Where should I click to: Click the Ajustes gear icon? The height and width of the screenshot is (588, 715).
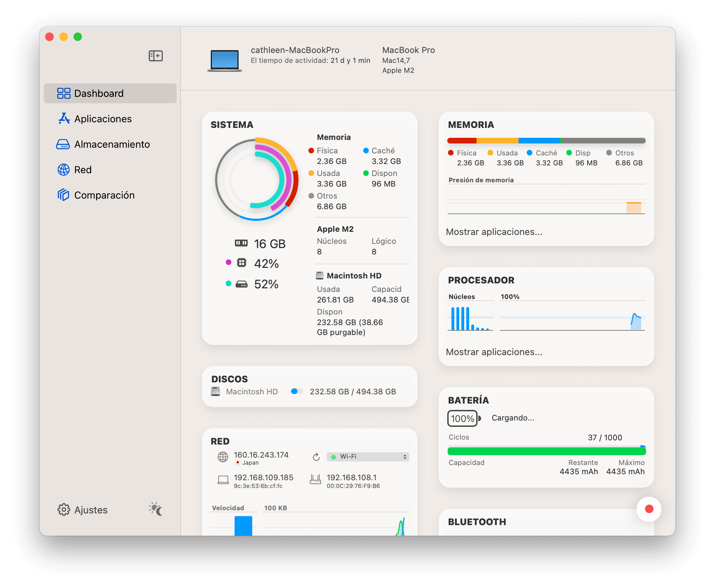64,510
